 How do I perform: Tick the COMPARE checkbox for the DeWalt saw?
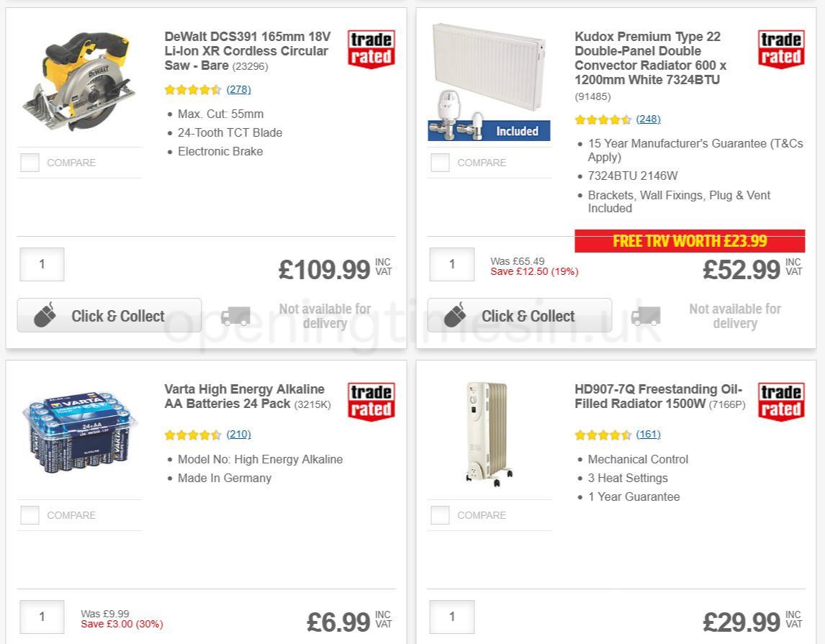click(29, 163)
